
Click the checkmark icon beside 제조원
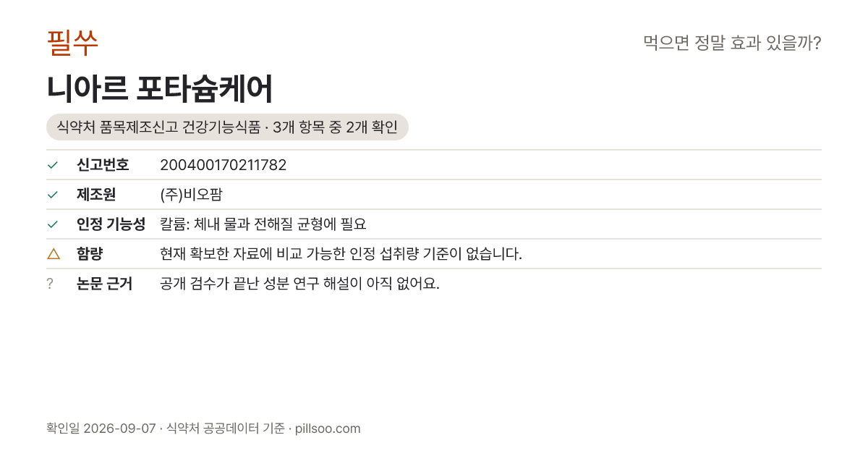[52, 195]
